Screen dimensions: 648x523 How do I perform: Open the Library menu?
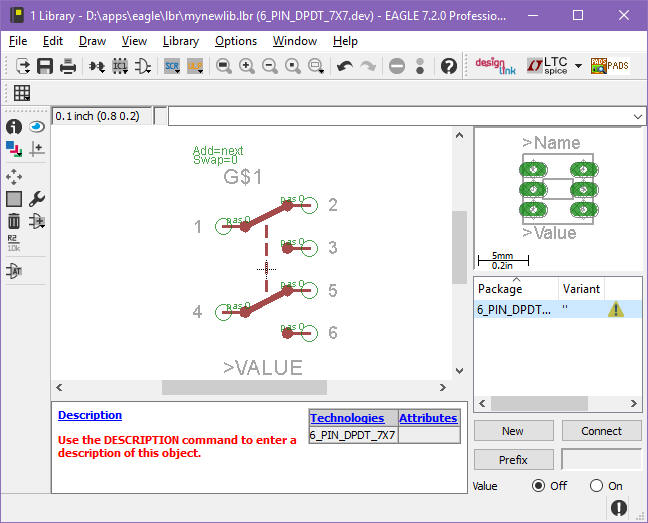[180, 41]
